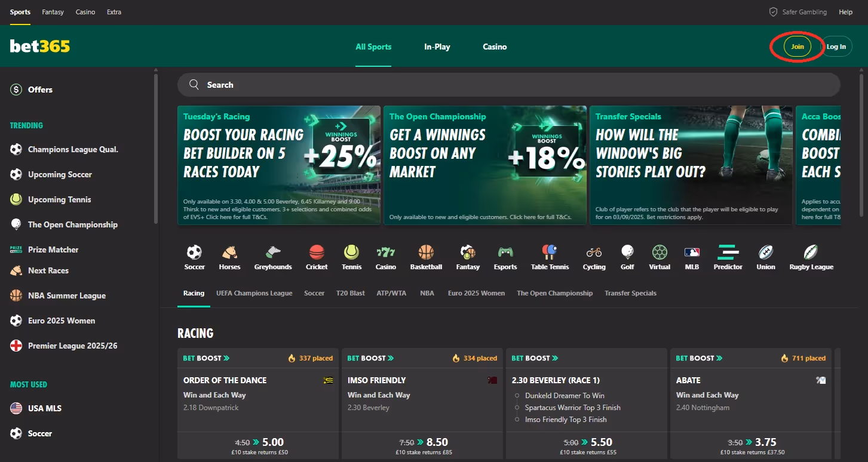Open Safer Gambling link
The image size is (868, 462).
point(805,12)
